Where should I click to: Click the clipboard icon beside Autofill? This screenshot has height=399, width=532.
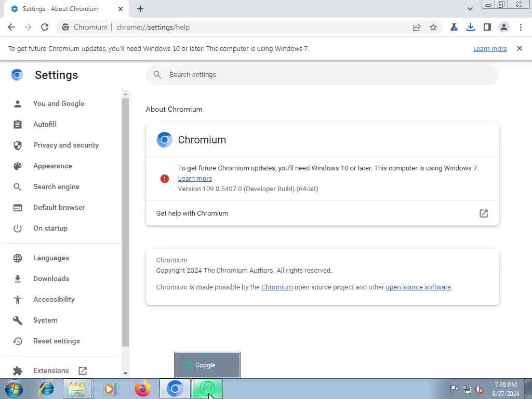(18, 125)
